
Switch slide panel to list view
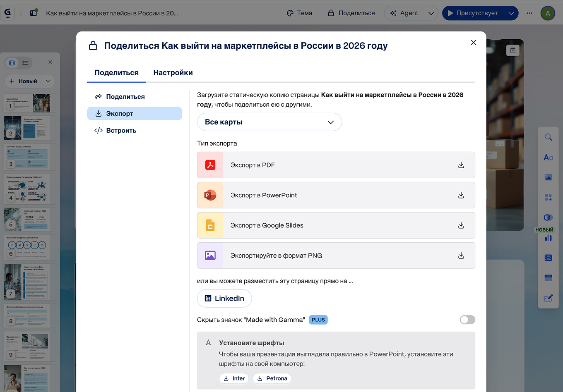pyautogui.click(x=25, y=62)
